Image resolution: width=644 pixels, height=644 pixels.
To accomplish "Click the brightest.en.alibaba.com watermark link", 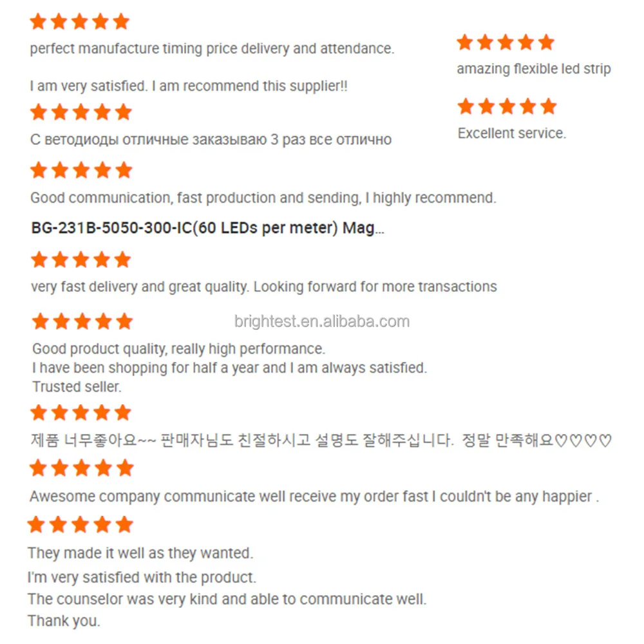I will 322,321.
